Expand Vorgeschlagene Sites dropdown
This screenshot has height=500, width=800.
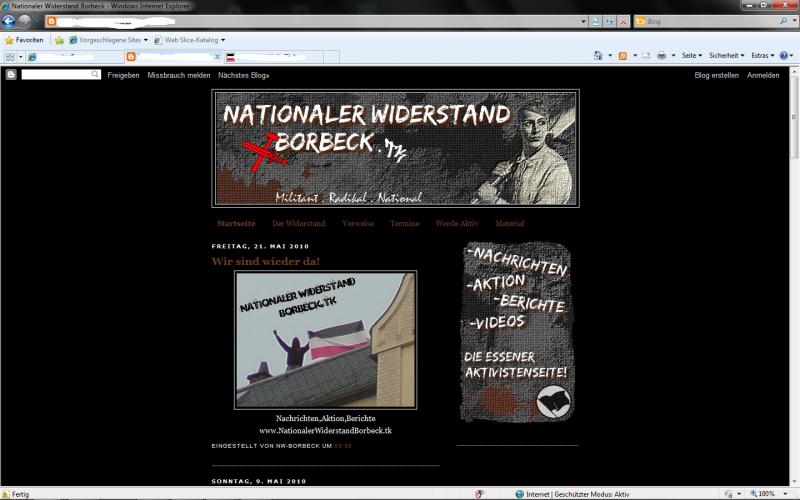[x=146, y=40]
